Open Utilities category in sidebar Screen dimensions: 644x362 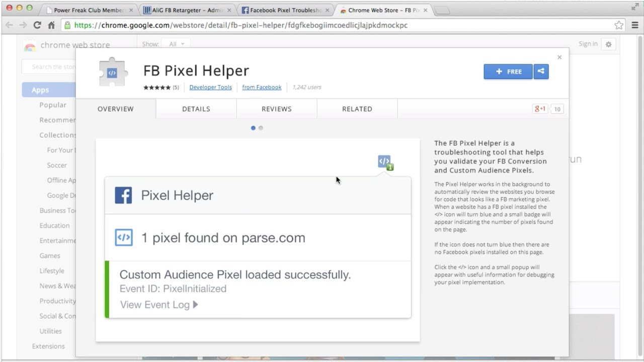51,331
